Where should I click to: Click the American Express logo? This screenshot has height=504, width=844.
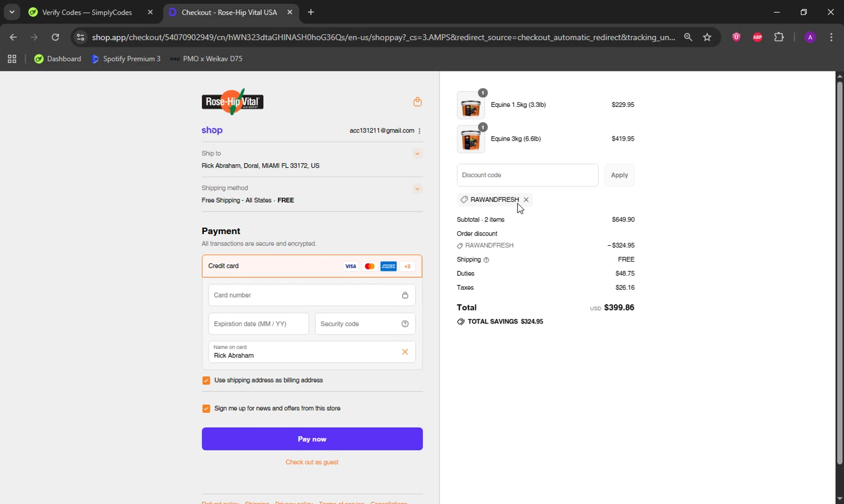(x=389, y=267)
